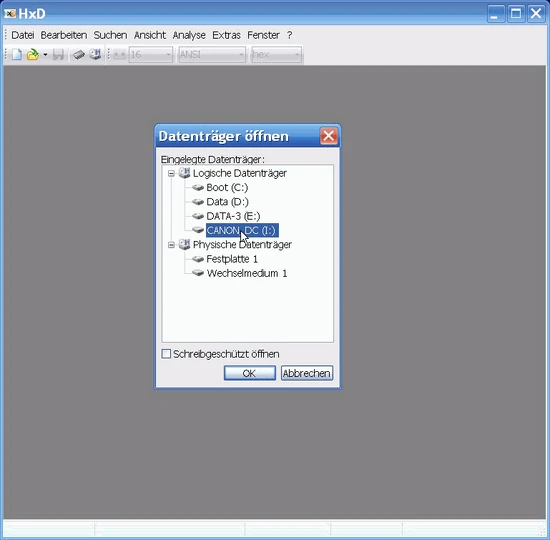
Task: Open the Suchen menu
Action: pyautogui.click(x=110, y=35)
